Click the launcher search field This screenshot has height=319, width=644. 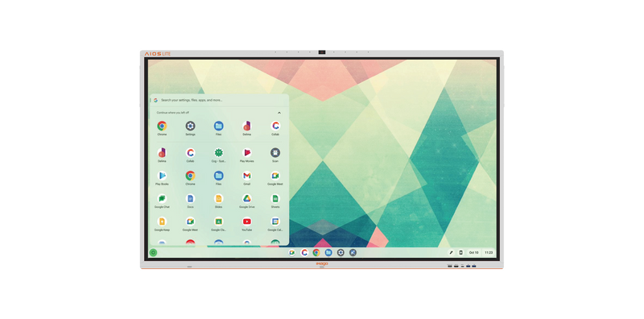[x=219, y=100]
